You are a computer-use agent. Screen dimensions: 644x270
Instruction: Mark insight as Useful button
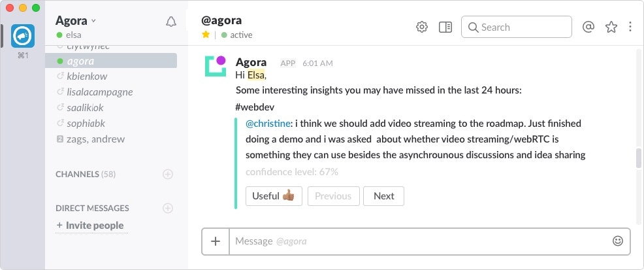[274, 196]
